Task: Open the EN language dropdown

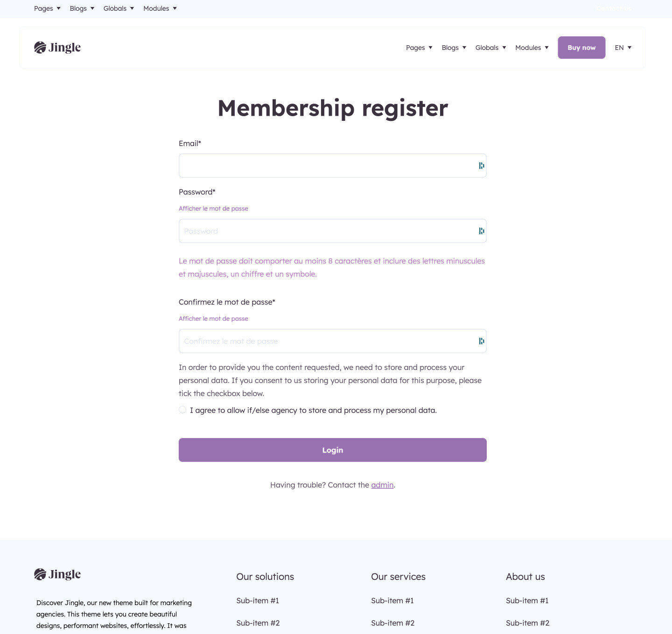Action: click(623, 48)
